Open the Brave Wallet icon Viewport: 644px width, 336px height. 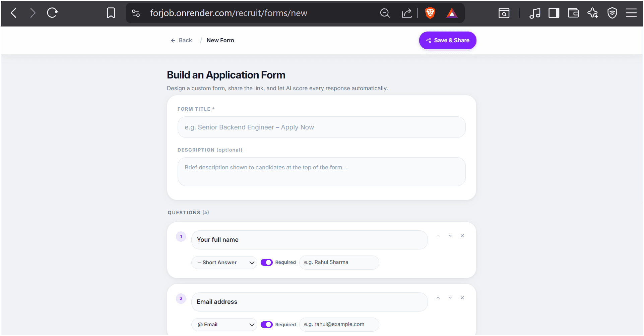(573, 13)
